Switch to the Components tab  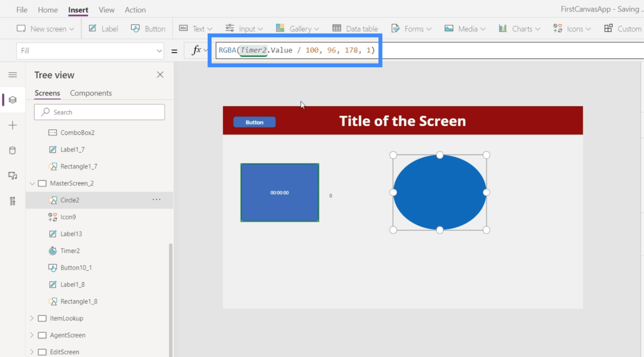click(x=91, y=93)
